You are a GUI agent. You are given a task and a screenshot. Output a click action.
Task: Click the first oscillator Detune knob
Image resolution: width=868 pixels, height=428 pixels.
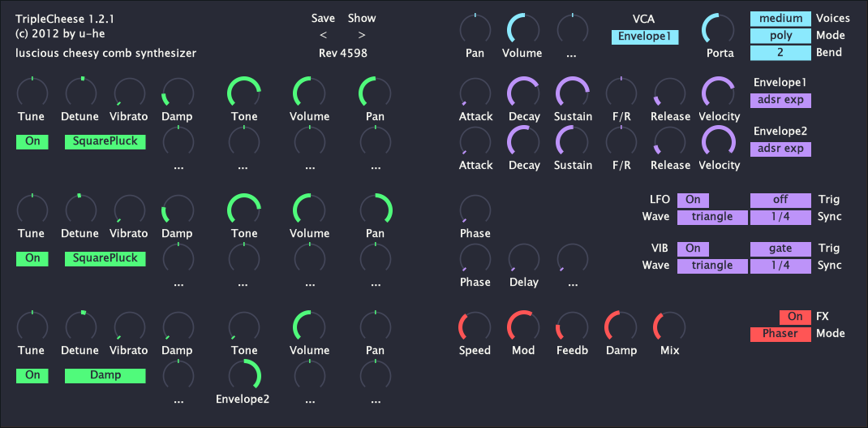(81, 93)
